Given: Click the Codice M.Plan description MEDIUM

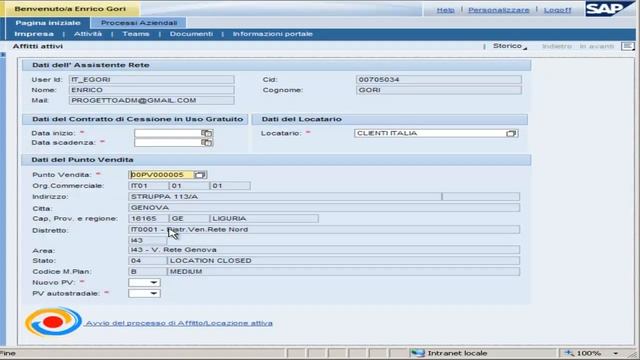Looking at the screenshot, I should tap(343, 272).
